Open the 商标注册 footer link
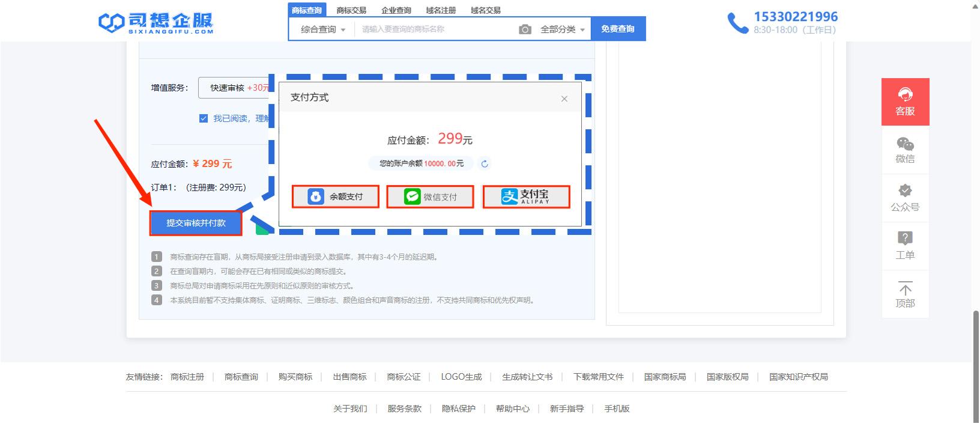 coord(187,377)
